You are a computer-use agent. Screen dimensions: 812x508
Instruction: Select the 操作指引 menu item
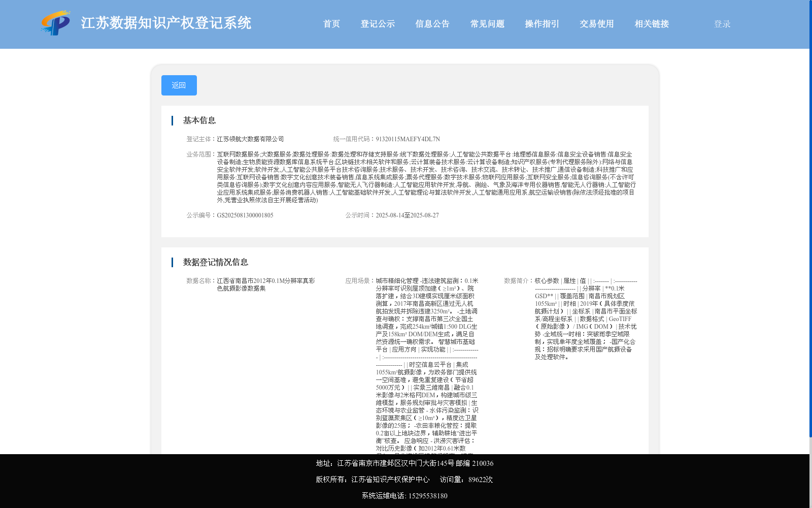point(542,24)
